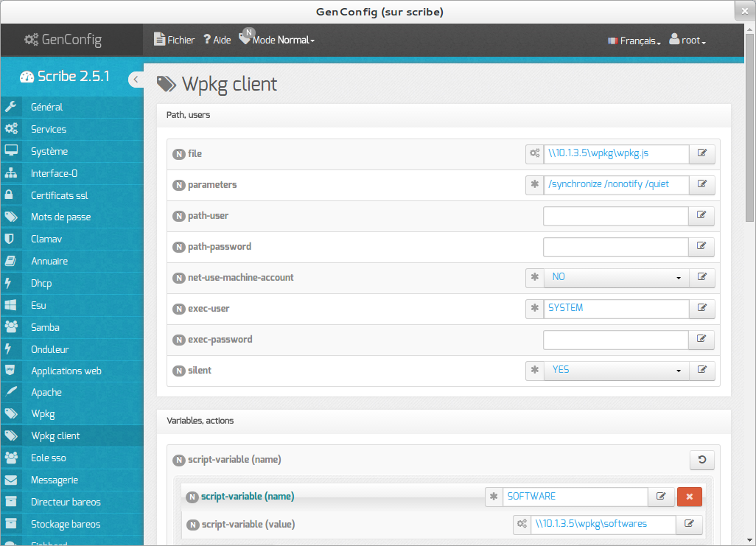Image resolution: width=756 pixels, height=546 pixels.
Task: Go to the Interface-0 section
Action: 72,173
